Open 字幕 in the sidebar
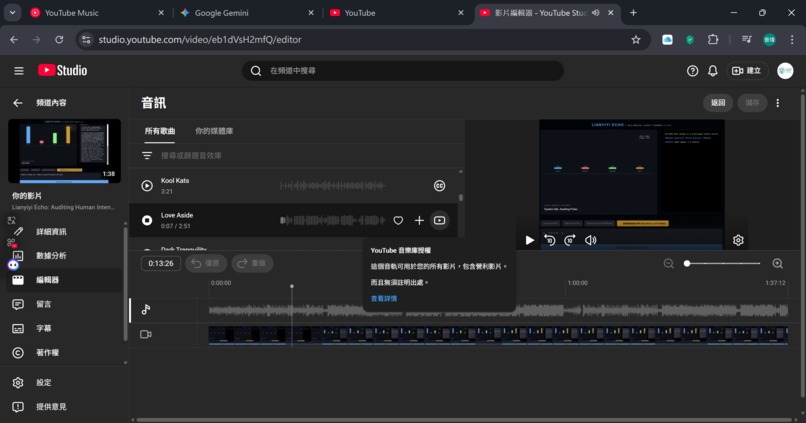 pos(44,328)
